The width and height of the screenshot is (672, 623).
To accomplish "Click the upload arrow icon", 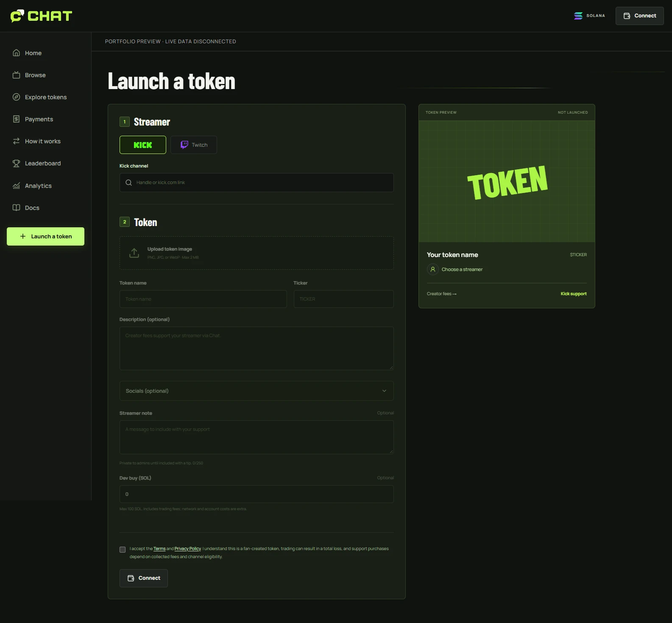I will (134, 253).
